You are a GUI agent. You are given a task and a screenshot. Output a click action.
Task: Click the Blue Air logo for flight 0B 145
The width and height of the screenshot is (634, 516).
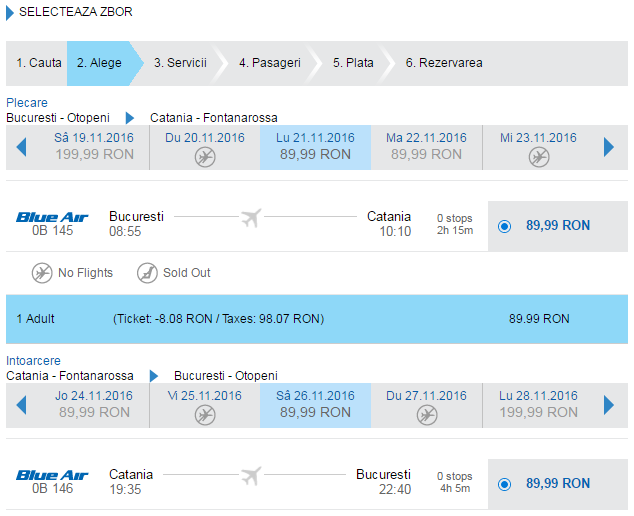[52, 217]
